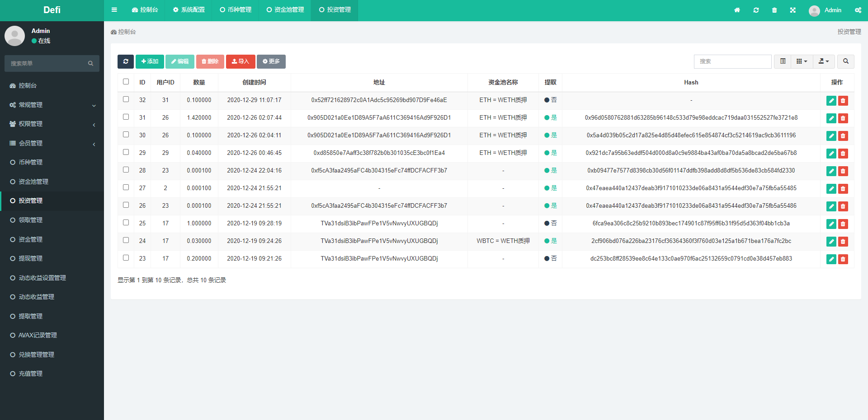
Task: Open the home icon in top bar
Action: click(737, 10)
